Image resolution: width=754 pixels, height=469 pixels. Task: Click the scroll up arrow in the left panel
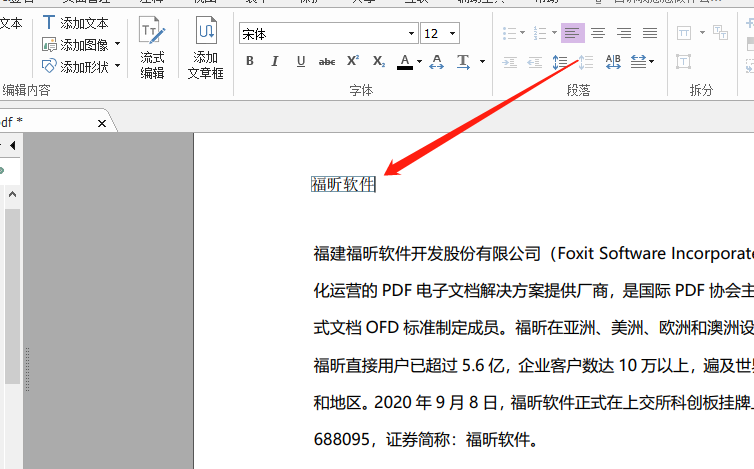pyautogui.click(x=13, y=194)
